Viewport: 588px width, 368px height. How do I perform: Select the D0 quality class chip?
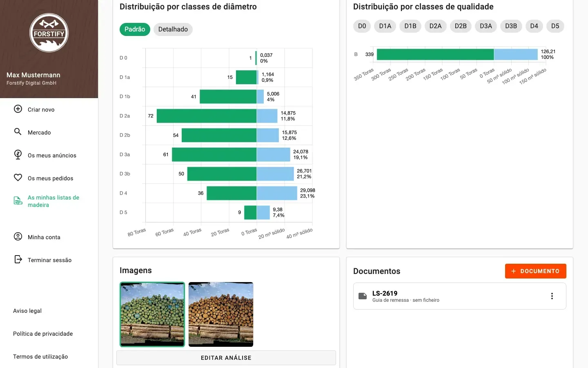click(362, 26)
